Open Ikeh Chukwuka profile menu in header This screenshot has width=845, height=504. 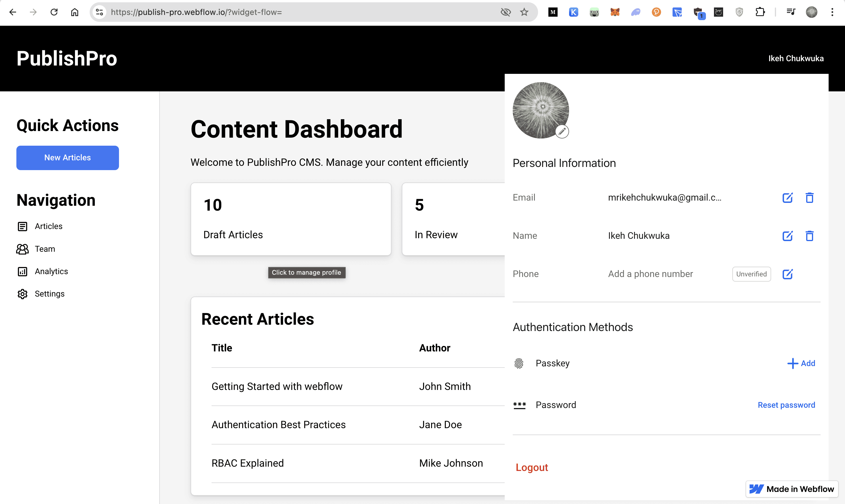tap(796, 58)
